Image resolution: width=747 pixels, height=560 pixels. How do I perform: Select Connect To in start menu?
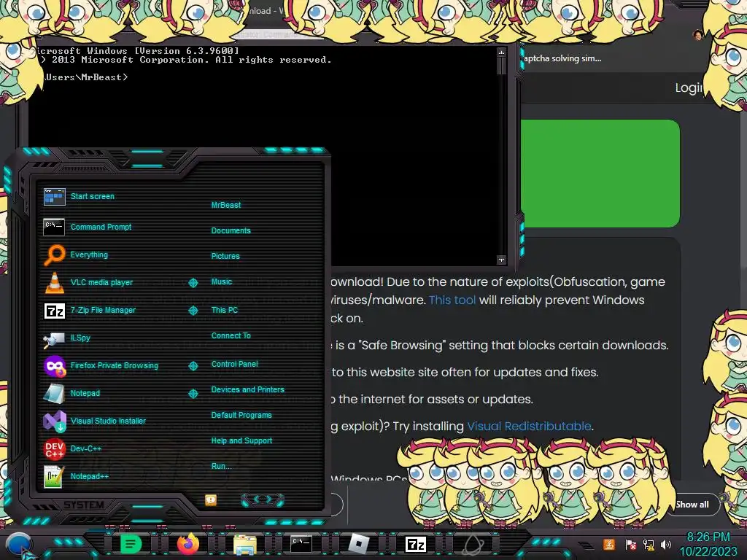[x=231, y=335]
